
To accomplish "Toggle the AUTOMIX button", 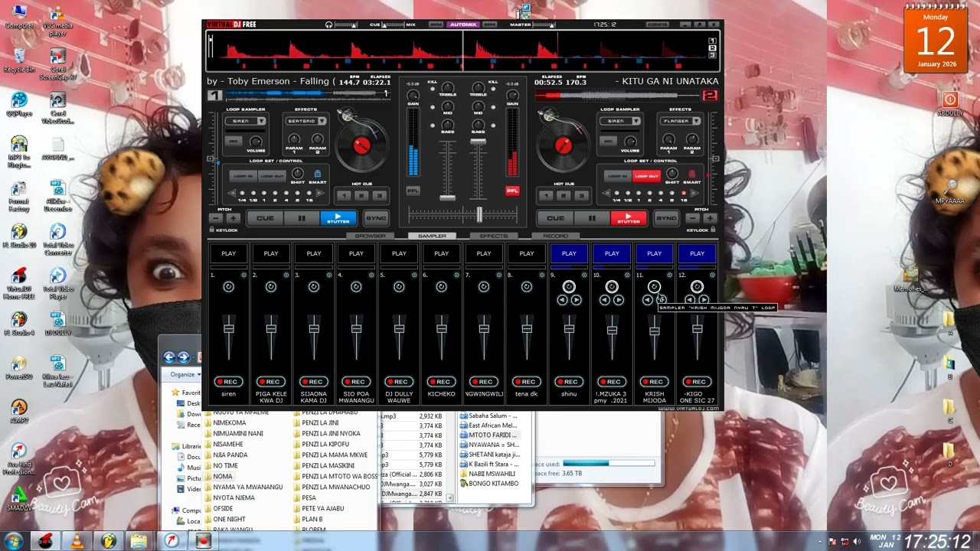I will [463, 24].
